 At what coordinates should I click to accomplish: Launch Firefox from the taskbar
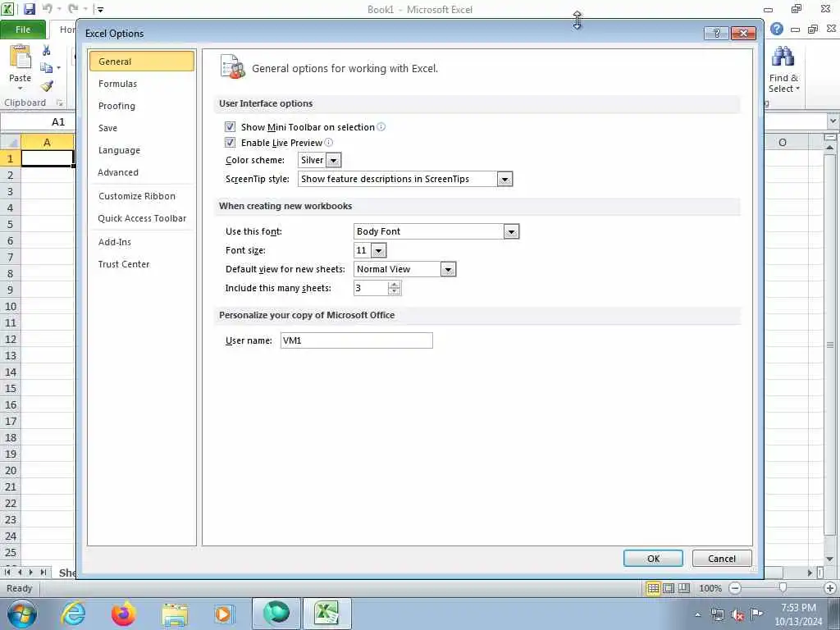(x=124, y=614)
